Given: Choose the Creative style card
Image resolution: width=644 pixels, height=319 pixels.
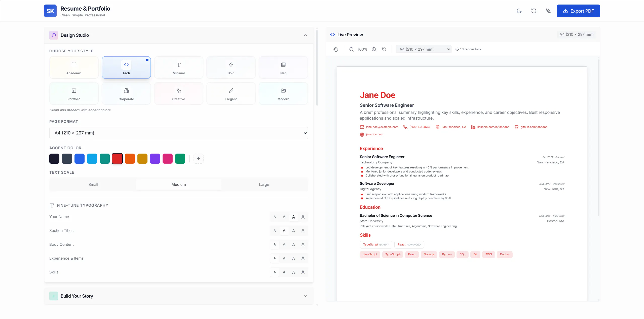Looking at the screenshot, I should (178, 93).
